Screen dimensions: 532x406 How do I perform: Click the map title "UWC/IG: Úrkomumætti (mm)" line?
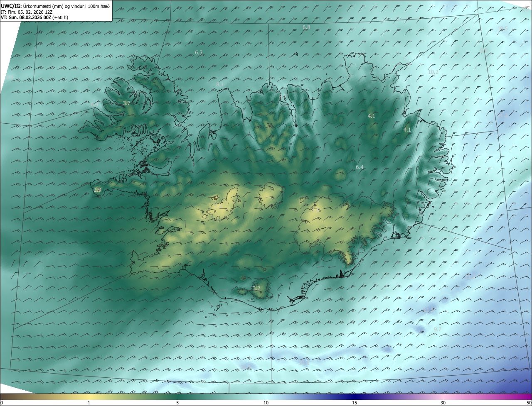(55, 6)
